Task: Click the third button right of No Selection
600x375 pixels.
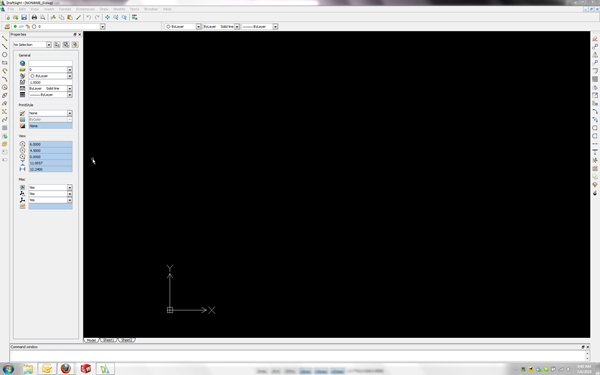Action: click(75, 45)
